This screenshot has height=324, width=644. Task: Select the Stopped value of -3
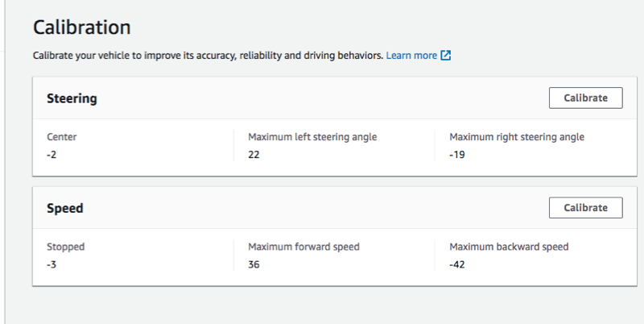point(52,264)
